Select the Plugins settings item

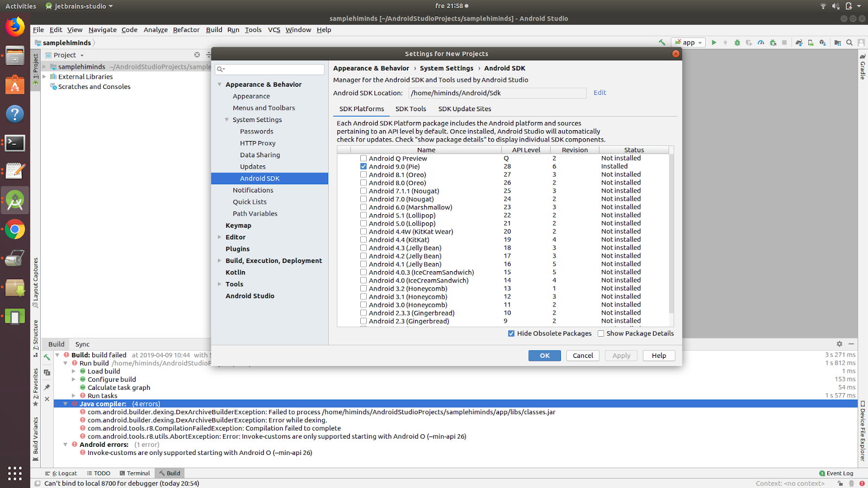238,249
